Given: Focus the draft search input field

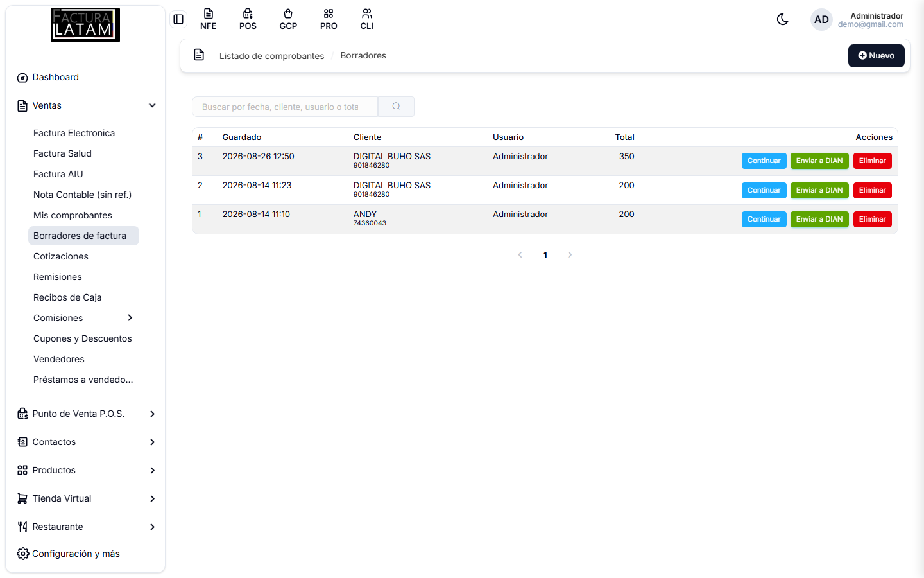Looking at the screenshot, I should pyautogui.click(x=285, y=107).
